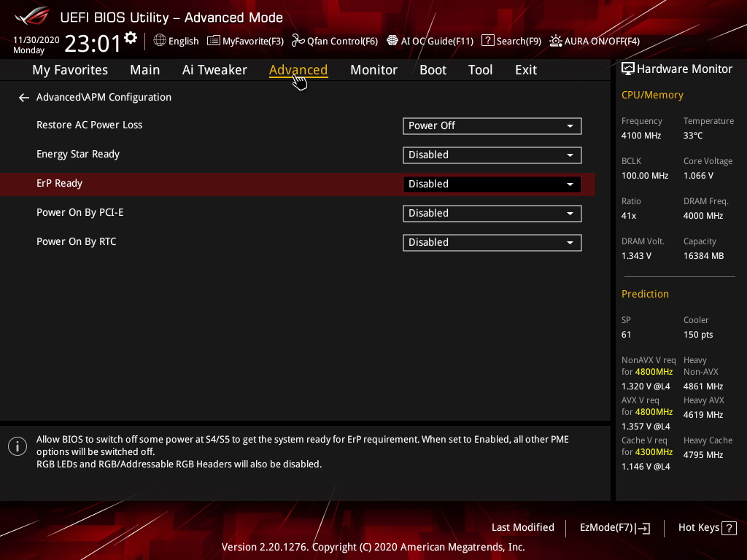Switch to the Main tab

(x=145, y=70)
